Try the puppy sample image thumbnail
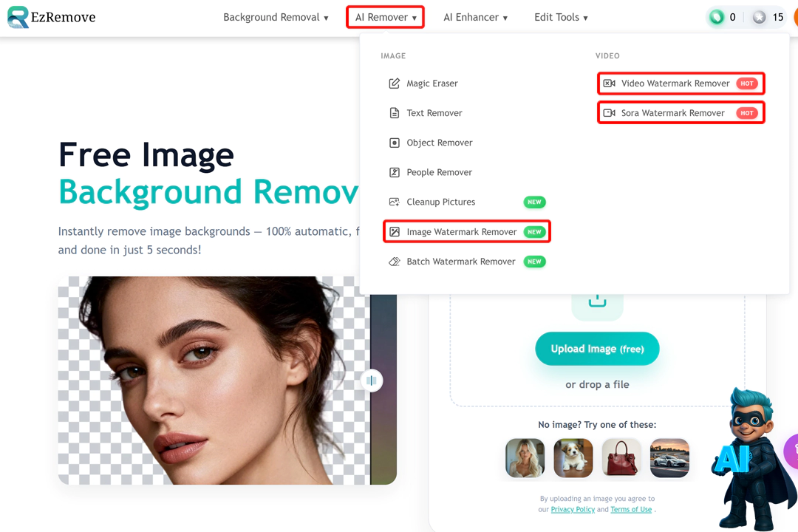The width and height of the screenshot is (798, 532). [x=573, y=458]
